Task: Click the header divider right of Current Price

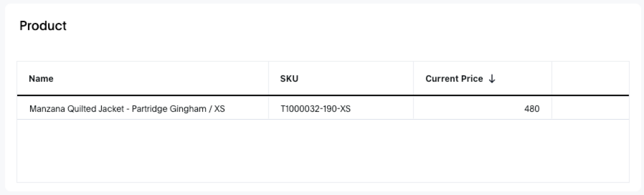Action: tap(552, 79)
